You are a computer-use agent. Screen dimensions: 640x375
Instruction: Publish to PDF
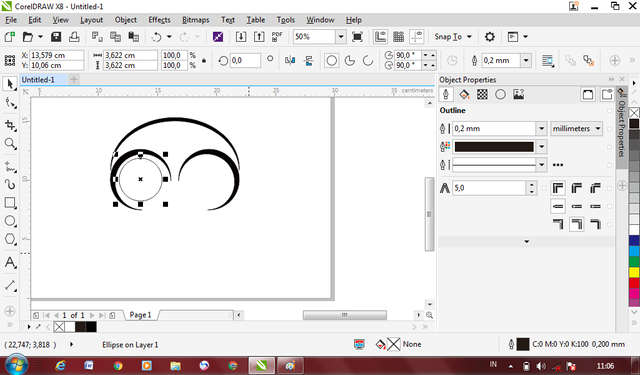(277, 37)
